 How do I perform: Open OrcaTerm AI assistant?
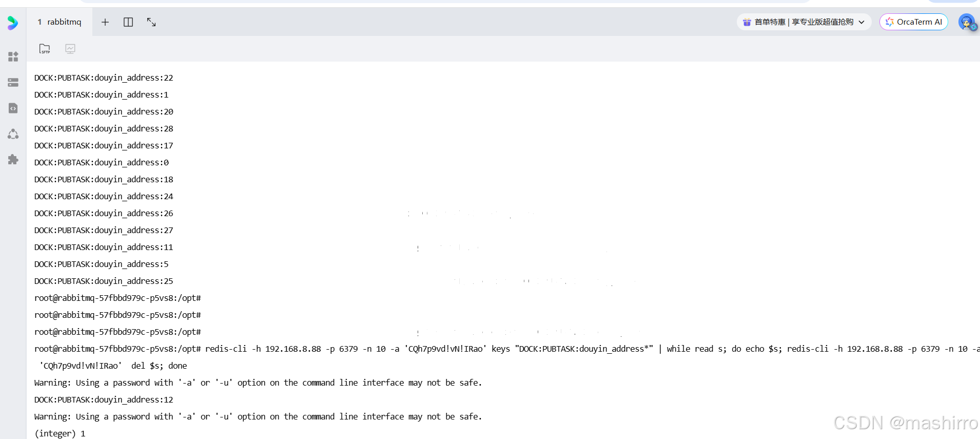click(914, 22)
